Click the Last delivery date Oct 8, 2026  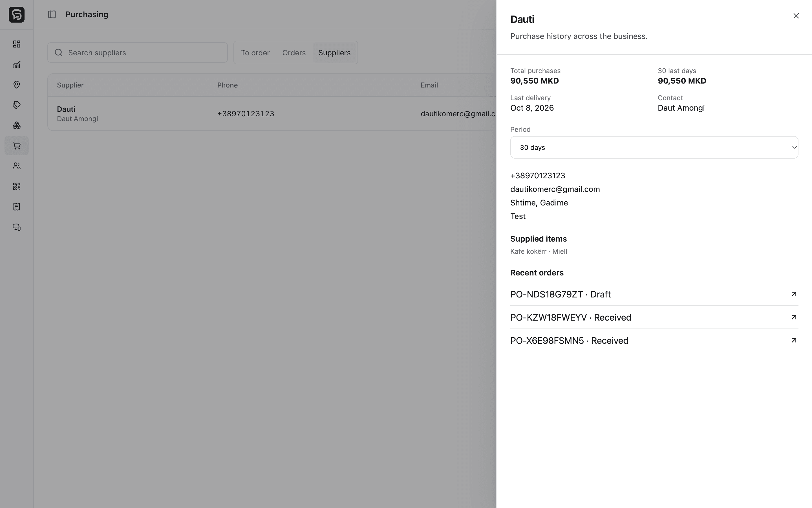click(532, 108)
